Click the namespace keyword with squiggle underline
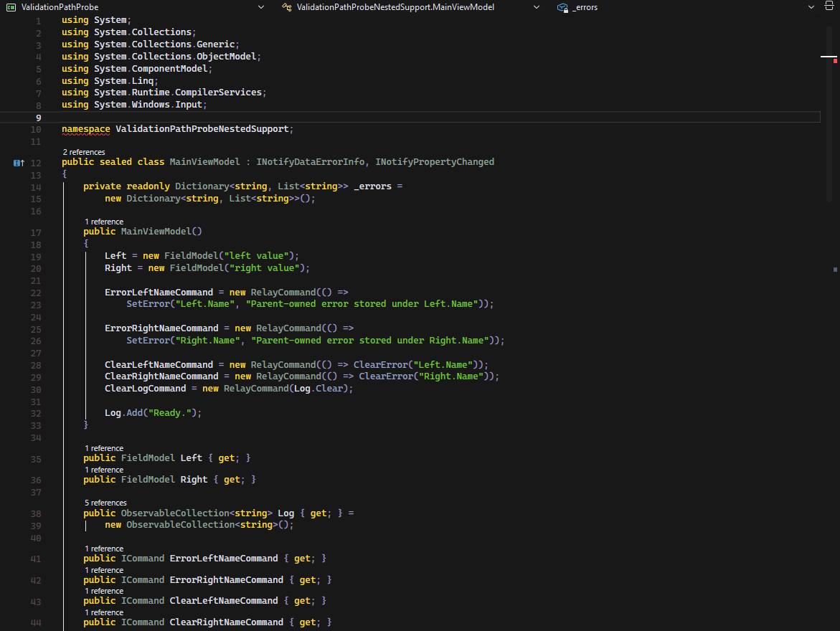 (x=85, y=129)
